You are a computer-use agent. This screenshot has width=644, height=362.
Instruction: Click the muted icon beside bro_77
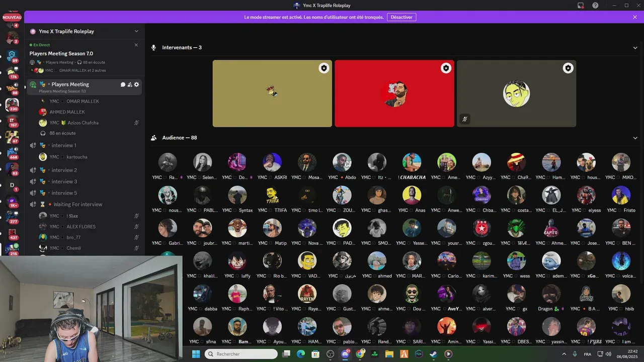136,237
